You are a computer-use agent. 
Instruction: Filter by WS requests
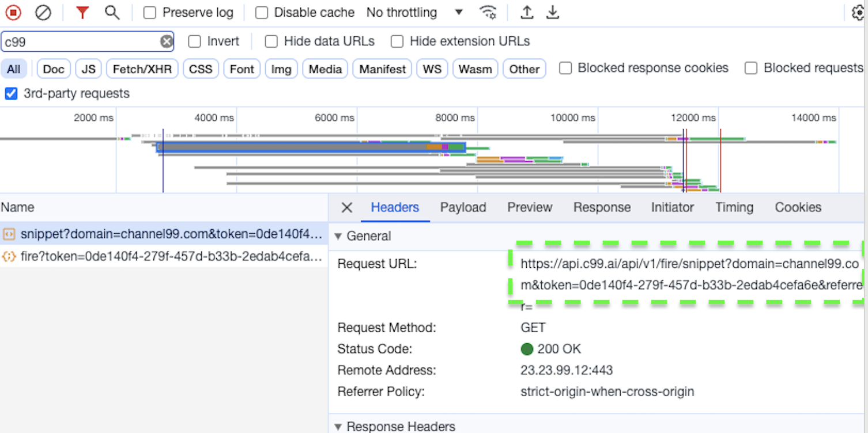coord(432,69)
